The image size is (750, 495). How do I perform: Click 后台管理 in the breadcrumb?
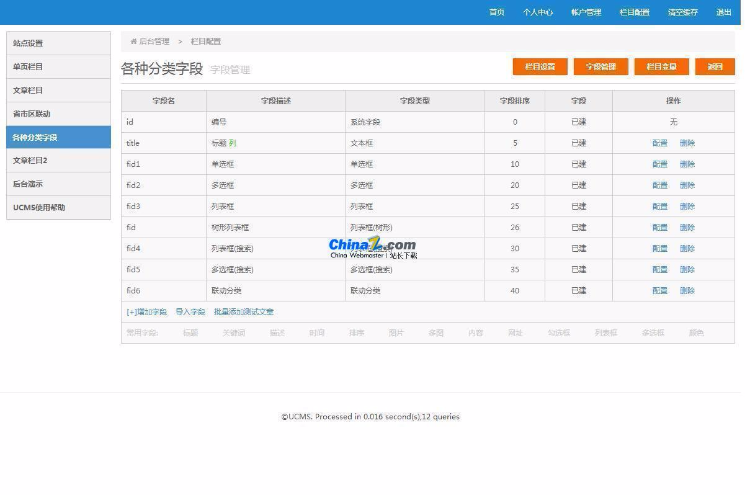pyautogui.click(x=154, y=42)
